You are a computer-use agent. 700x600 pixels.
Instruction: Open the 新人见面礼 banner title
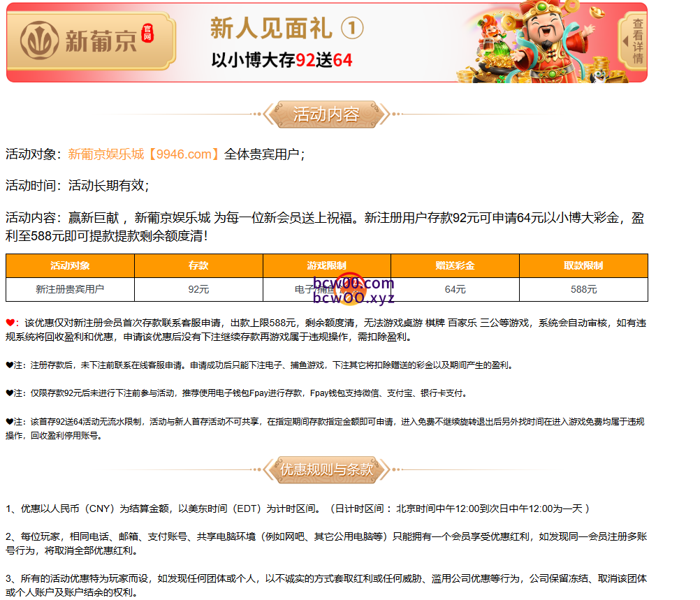pos(286,29)
